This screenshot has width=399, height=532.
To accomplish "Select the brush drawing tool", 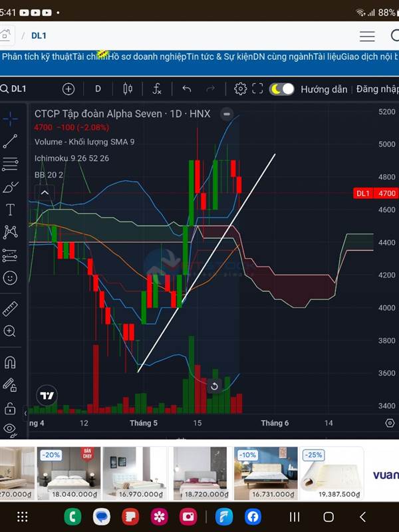I will (x=10, y=188).
